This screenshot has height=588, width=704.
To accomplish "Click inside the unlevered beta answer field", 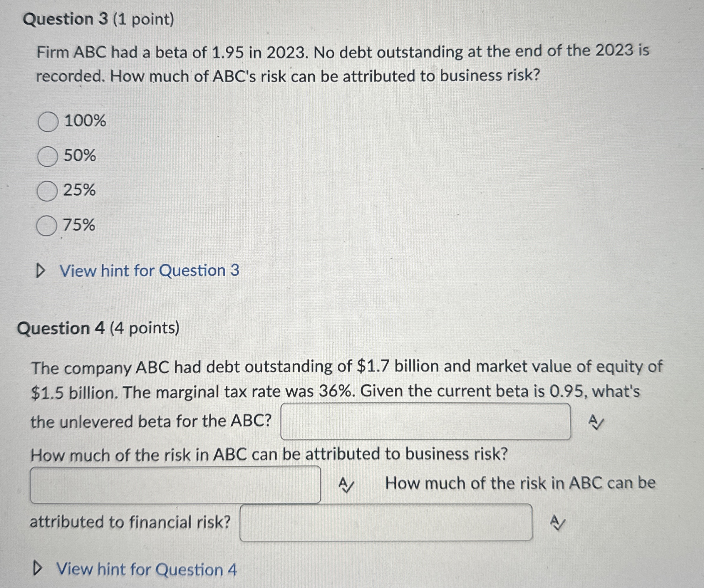I will point(426,421).
